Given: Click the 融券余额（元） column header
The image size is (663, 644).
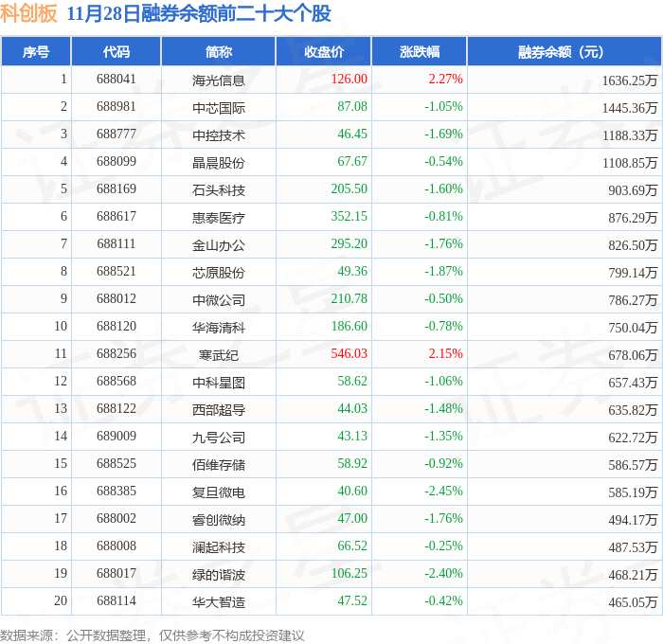Looking at the screenshot, I should (564, 51).
